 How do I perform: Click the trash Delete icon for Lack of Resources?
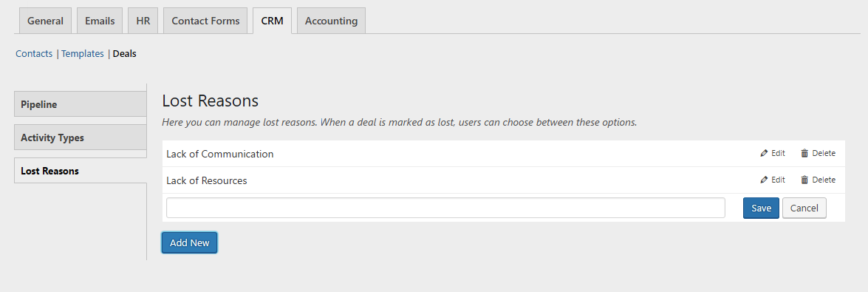point(804,180)
